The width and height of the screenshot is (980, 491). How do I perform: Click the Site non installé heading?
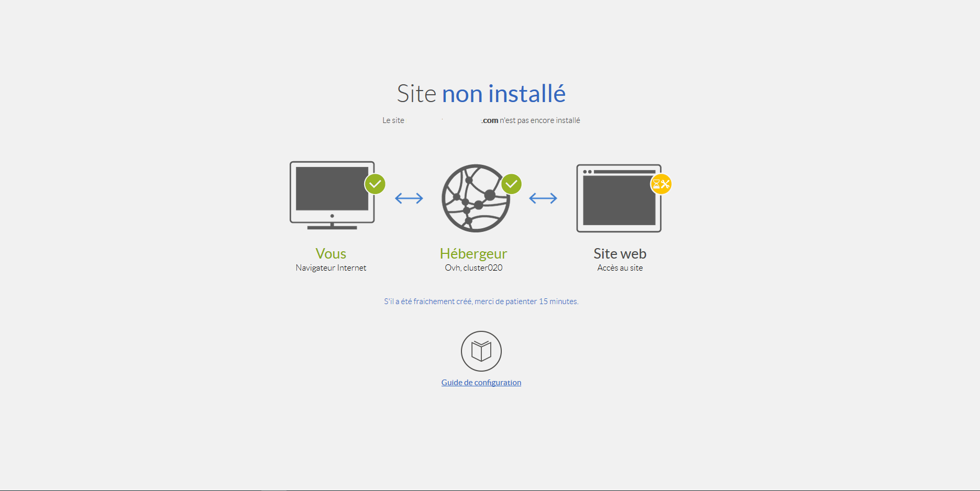click(481, 94)
